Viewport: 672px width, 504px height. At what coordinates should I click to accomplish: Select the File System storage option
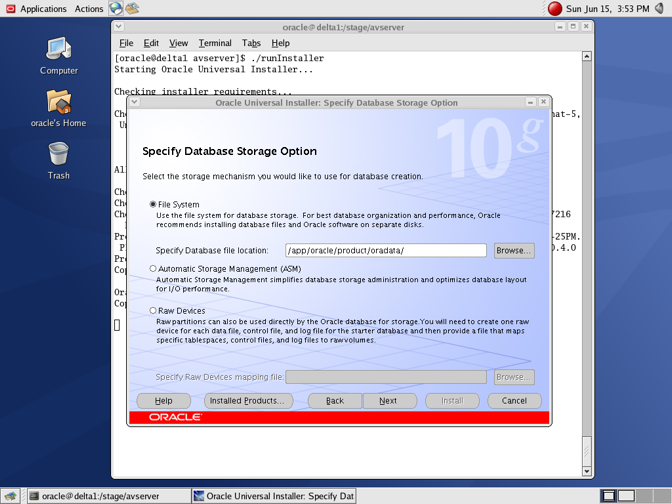coord(153,204)
